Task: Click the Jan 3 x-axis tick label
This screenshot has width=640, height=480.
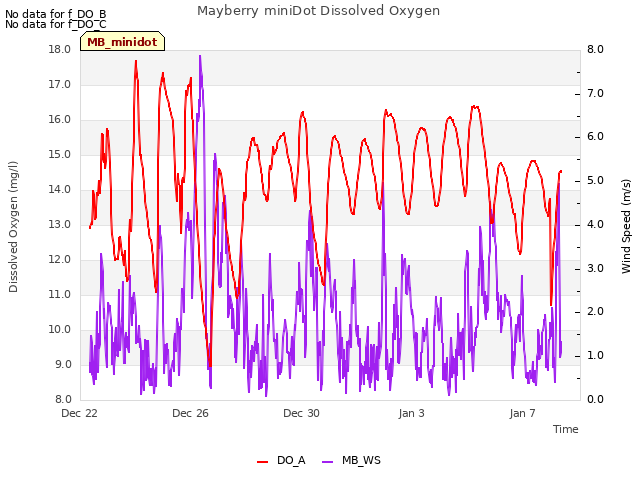Action: point(411,413)
